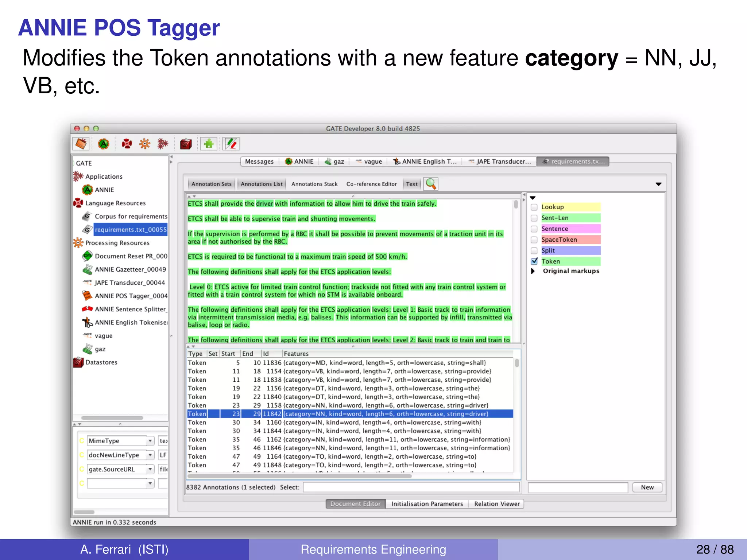The width and height of the screenshot is (747, 560).
Task: Click the Language Resources tree icon
Action: click(x=78, y=203)
